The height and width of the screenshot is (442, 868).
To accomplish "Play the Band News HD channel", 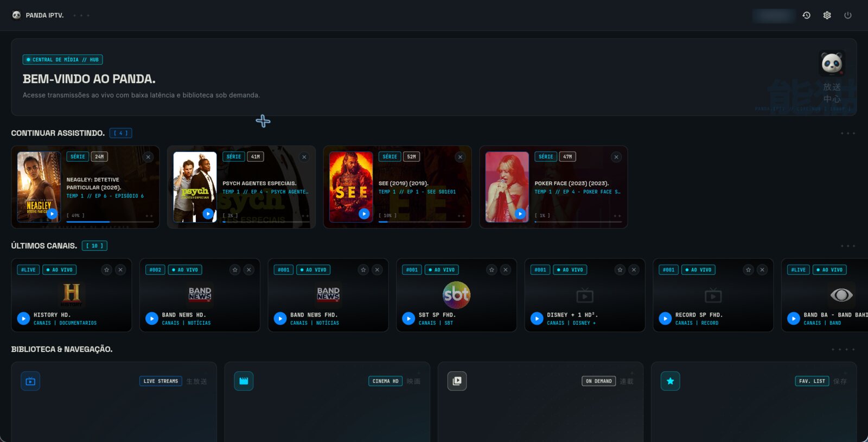I will point(152,319).
